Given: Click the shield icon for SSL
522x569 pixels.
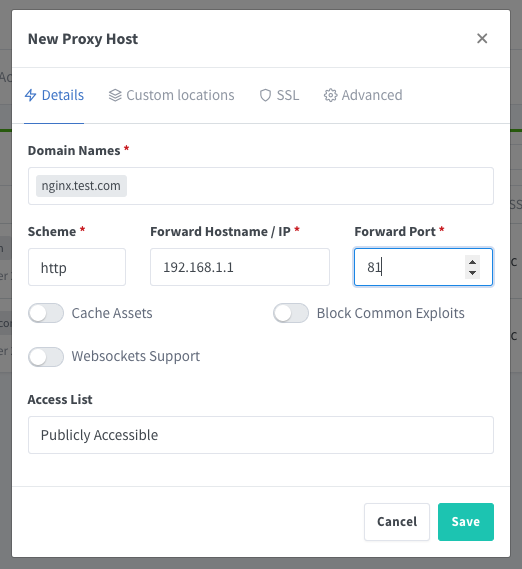Looking at the screenshot, I should (x=265, y=95).
